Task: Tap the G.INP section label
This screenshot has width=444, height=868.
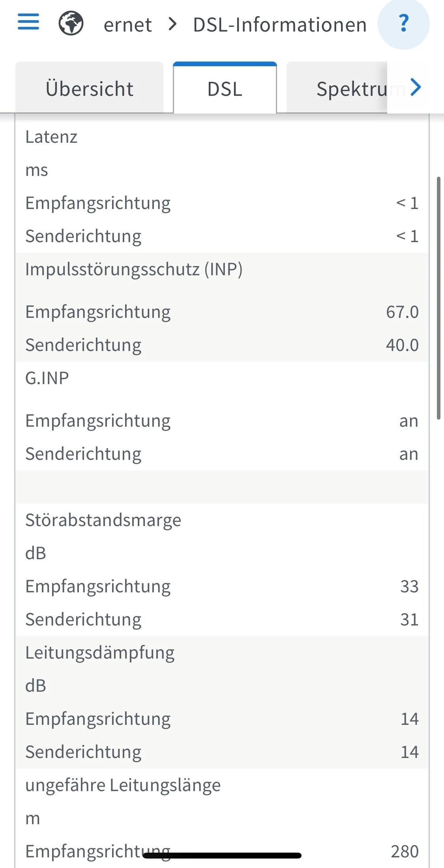Action: click(x=47, y=378)
